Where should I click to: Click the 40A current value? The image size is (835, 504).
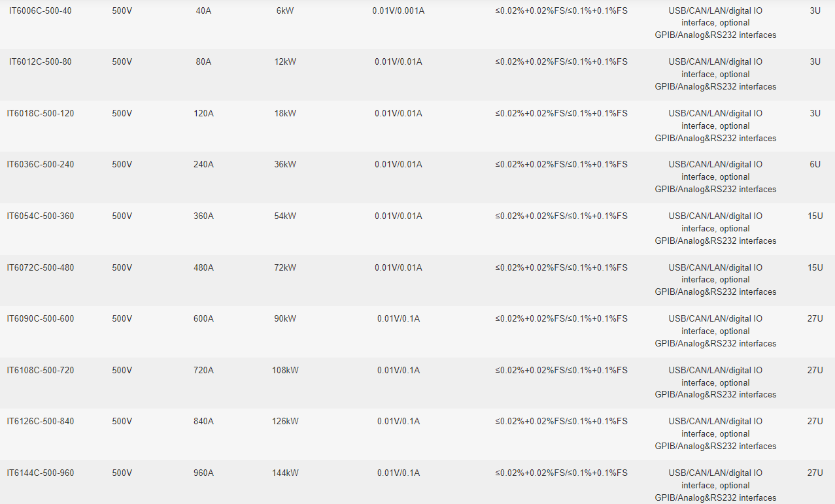pyautogui.click(x=203, y=10)
